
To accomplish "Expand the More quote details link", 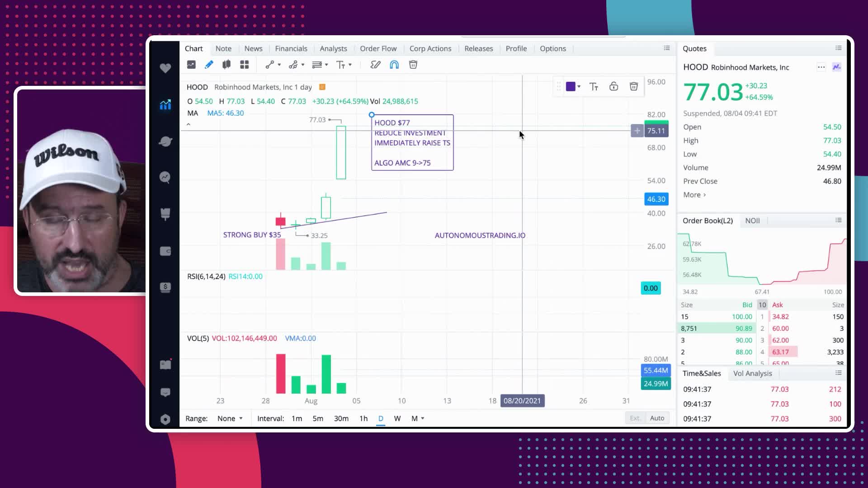I will [694, 195].
